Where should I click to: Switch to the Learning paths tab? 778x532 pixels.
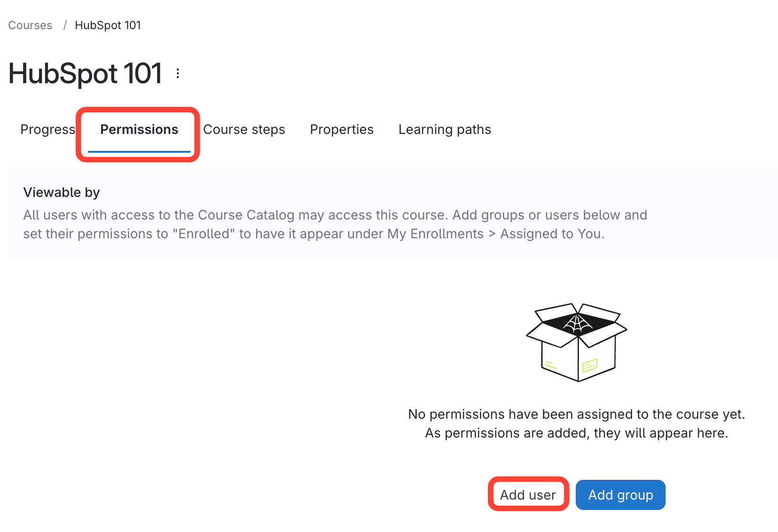click(445, 130)
